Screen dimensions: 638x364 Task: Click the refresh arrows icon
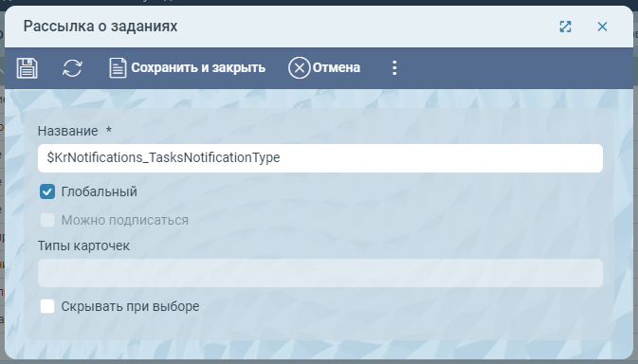point(72,68)
